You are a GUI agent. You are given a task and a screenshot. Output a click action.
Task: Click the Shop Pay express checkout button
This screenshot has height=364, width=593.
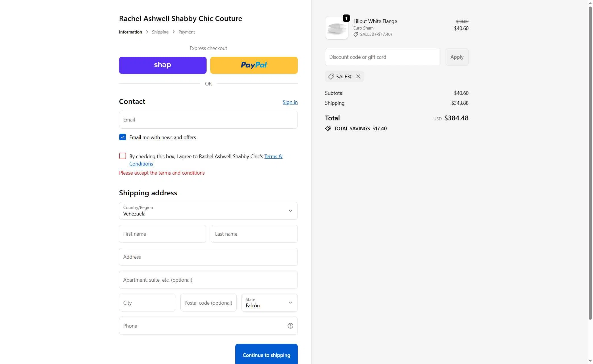tap(163, 65)
